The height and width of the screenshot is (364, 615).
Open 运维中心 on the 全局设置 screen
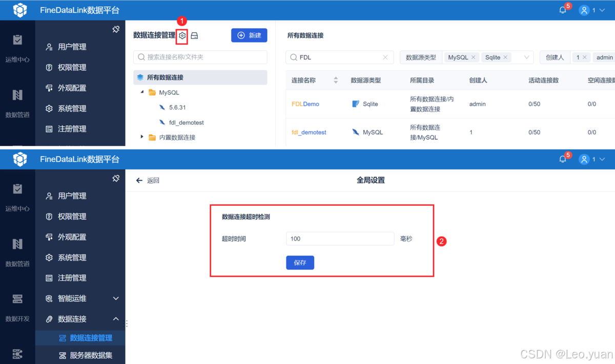point(17,197)
